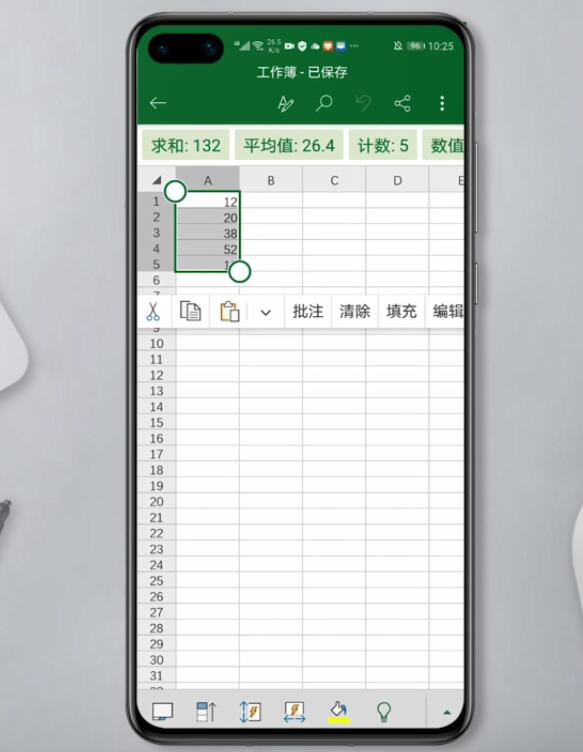Select cell containing 20

point(208,217)
